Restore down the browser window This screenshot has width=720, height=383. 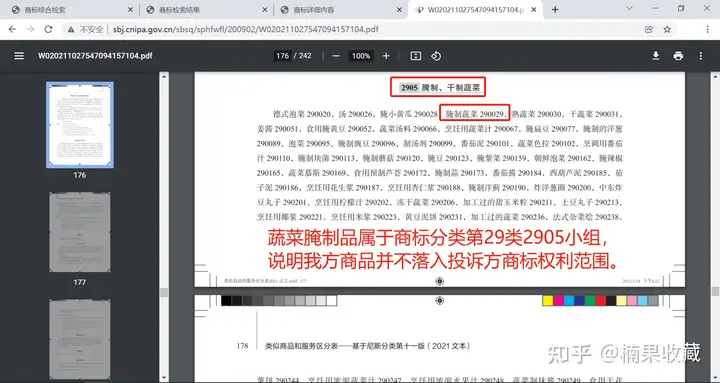(x=681, y=8)
